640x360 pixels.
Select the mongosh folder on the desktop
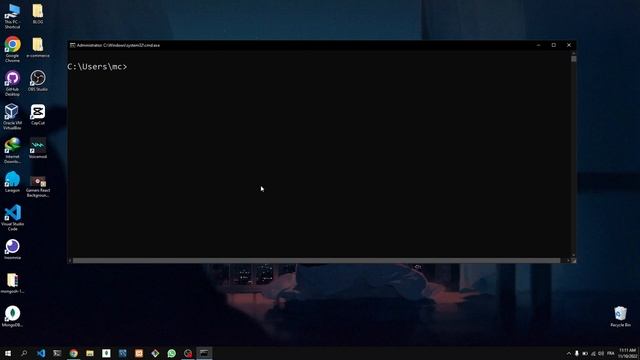[12, 283]
